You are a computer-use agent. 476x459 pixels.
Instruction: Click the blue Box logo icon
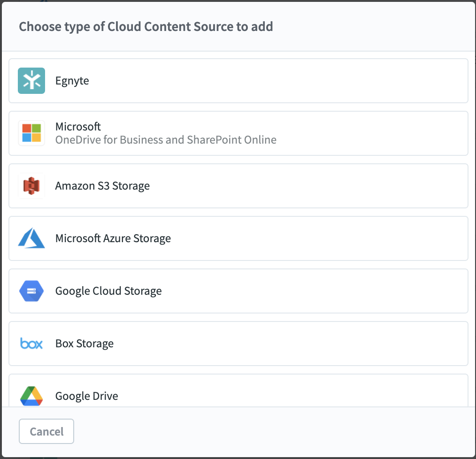[x=31, y=344]
